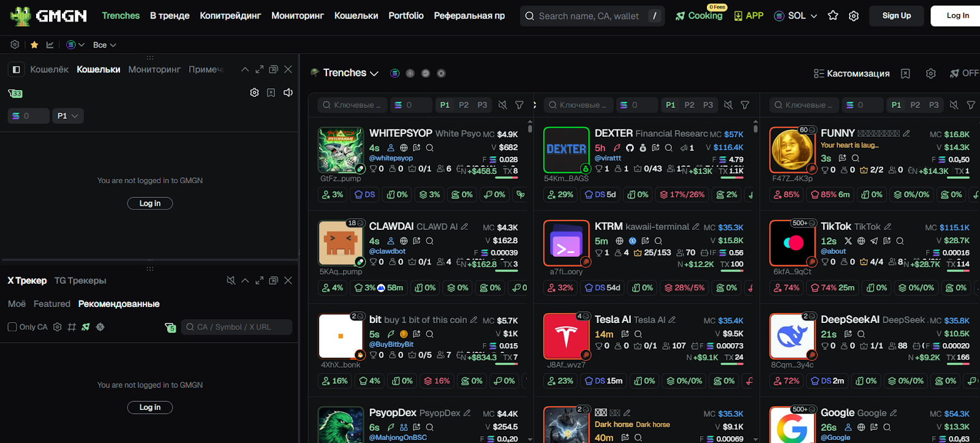
Task: Expand the SOL network dropdown
Action: pyautogui.click(x=796, y=16)
